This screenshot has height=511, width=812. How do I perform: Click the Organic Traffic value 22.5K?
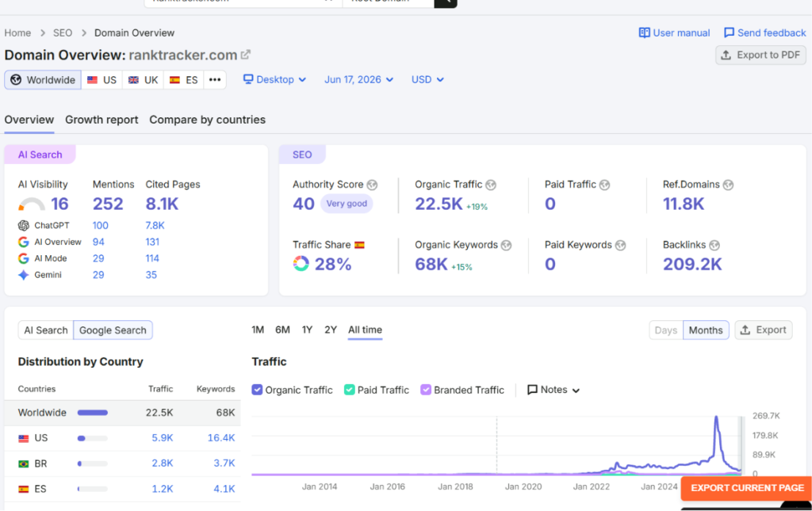click(x=439, y=204)
